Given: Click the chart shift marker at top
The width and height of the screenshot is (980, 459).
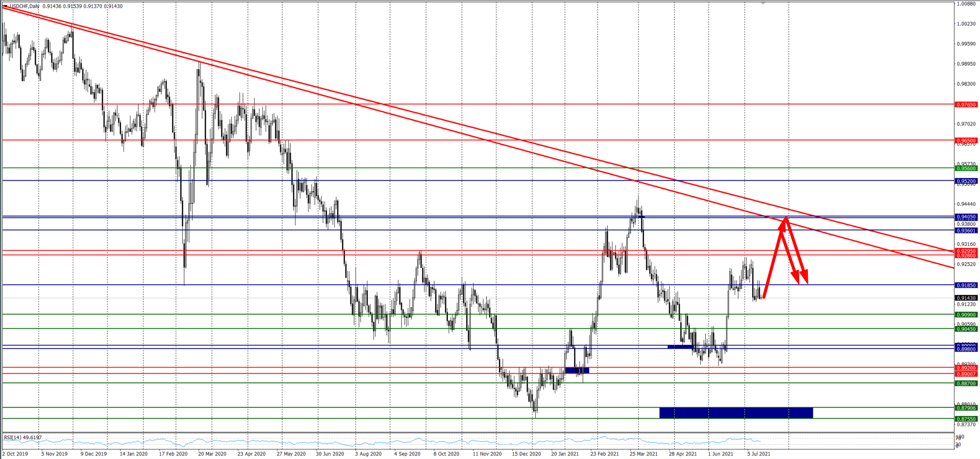Looking at the screenshot, I should pos(763,3).
